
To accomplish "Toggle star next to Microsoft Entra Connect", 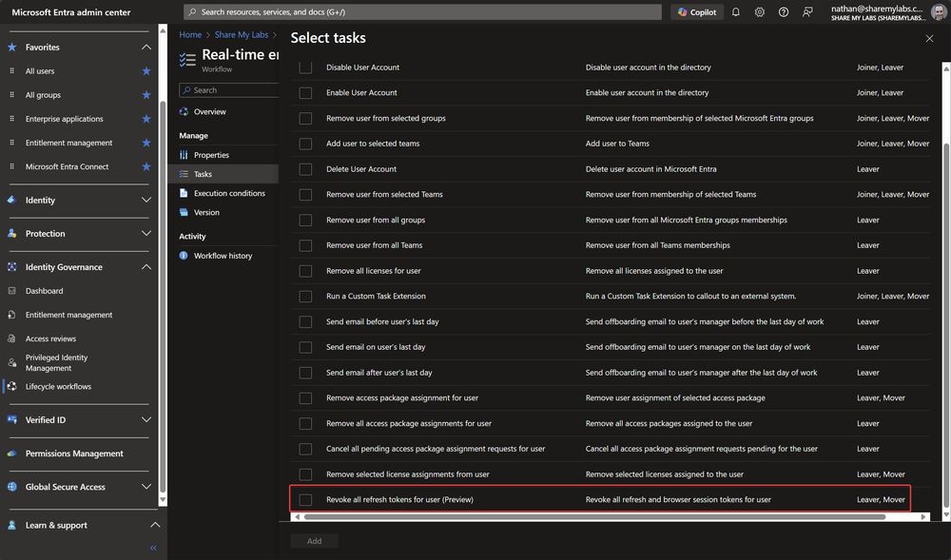I will tap(146, 166).
